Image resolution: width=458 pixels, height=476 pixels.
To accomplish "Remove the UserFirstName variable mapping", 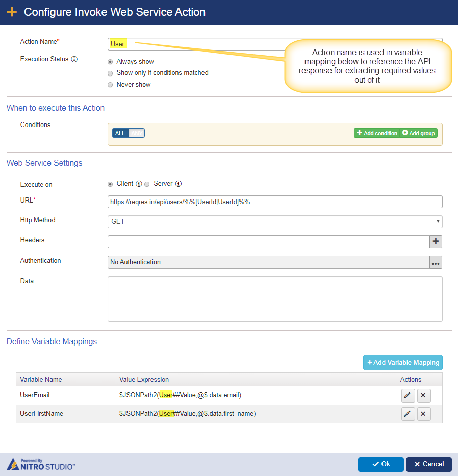I will 423,414.
